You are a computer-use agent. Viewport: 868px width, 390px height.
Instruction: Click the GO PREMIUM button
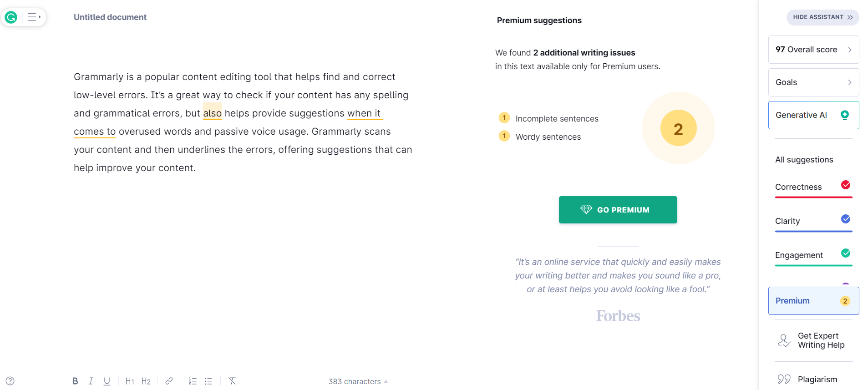pos(618,210)
